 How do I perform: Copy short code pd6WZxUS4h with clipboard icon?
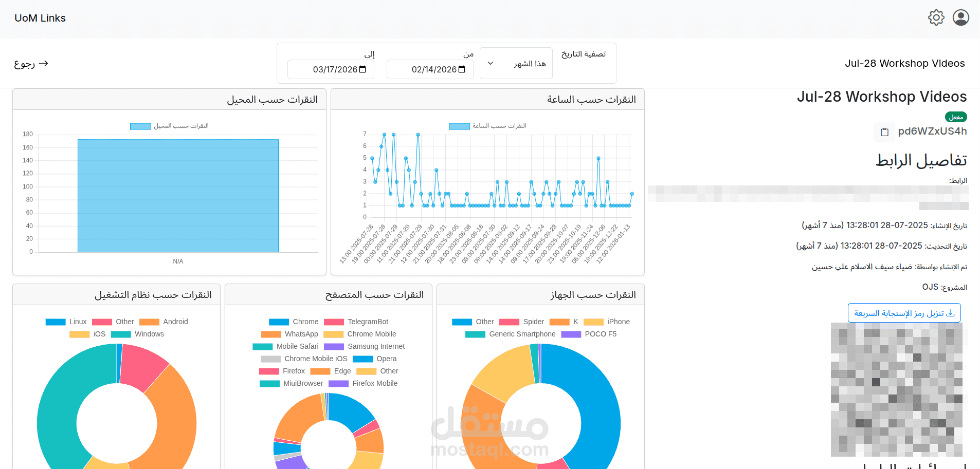coord(884,132)
